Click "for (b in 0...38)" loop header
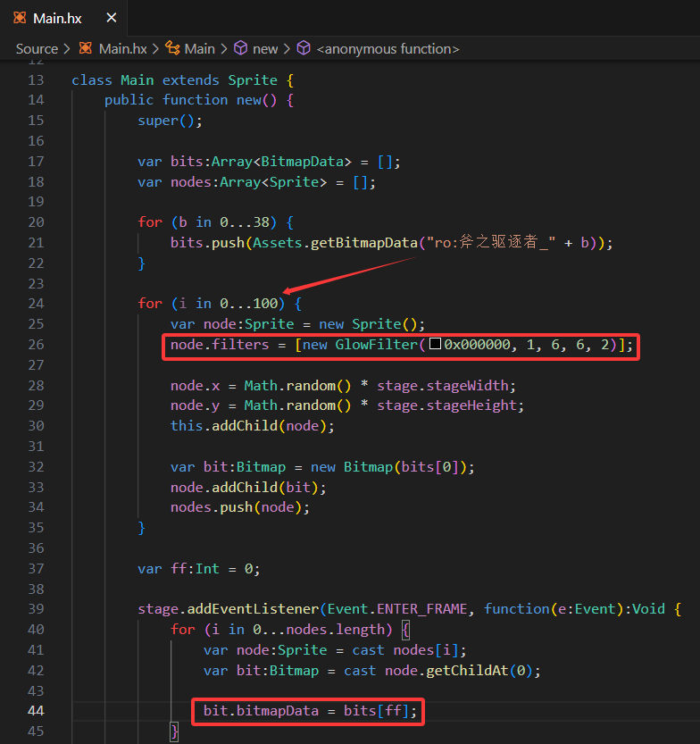Viewport: 700px width, 744px height. click(207, 222)
